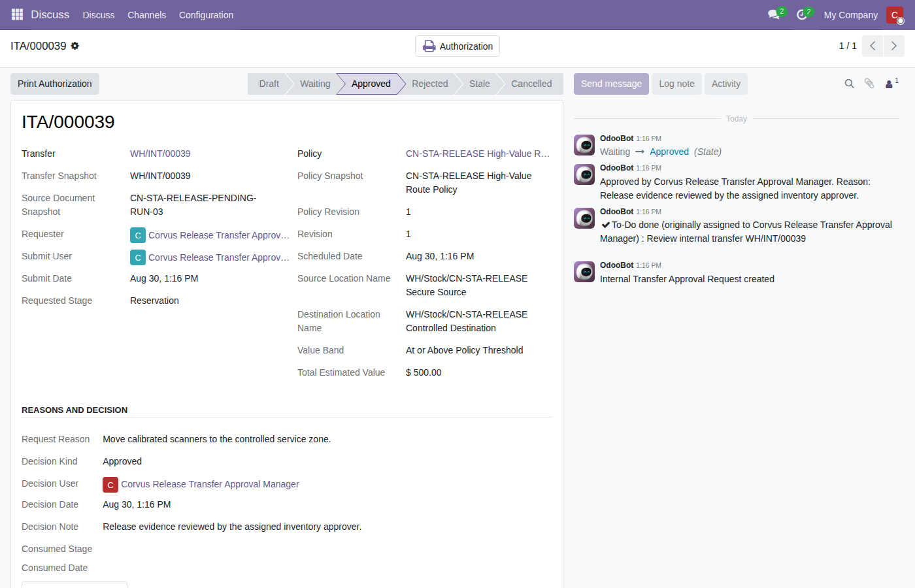This screenshot has height=588, width=915.
Task: Open the apps grid home menu
Action: point(17,14)
